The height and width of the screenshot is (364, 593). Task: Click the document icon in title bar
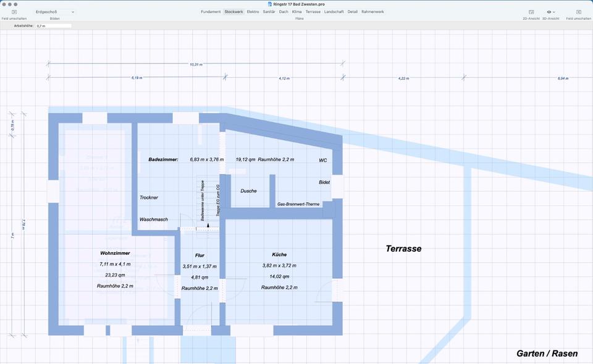click(270, 4)
